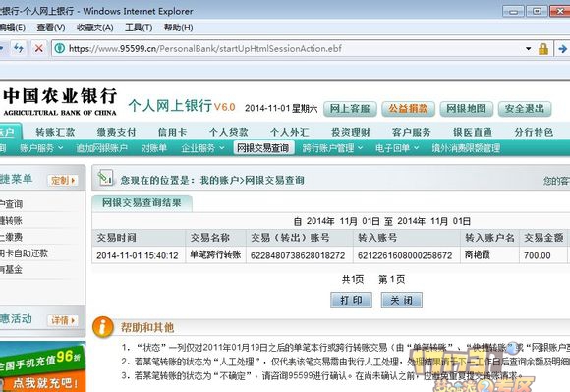Click the browser refresh icon
This screenshot has width=570, height=392.
tap(19, 48)
